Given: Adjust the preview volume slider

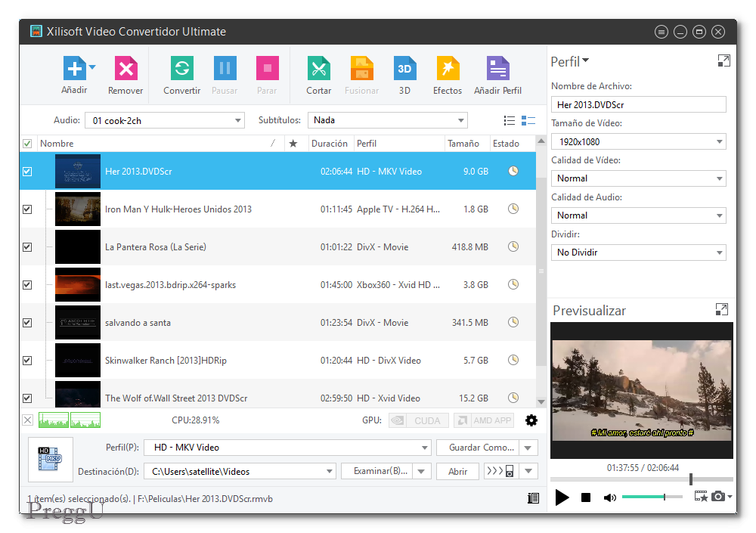Looking at the screenshot, I should point(652,497).
